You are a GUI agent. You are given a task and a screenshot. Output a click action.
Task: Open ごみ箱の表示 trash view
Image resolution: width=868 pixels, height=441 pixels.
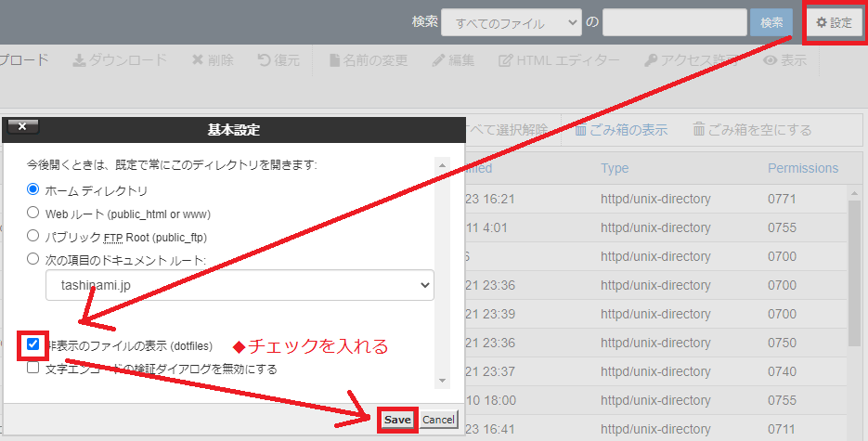tap(620, 129)
